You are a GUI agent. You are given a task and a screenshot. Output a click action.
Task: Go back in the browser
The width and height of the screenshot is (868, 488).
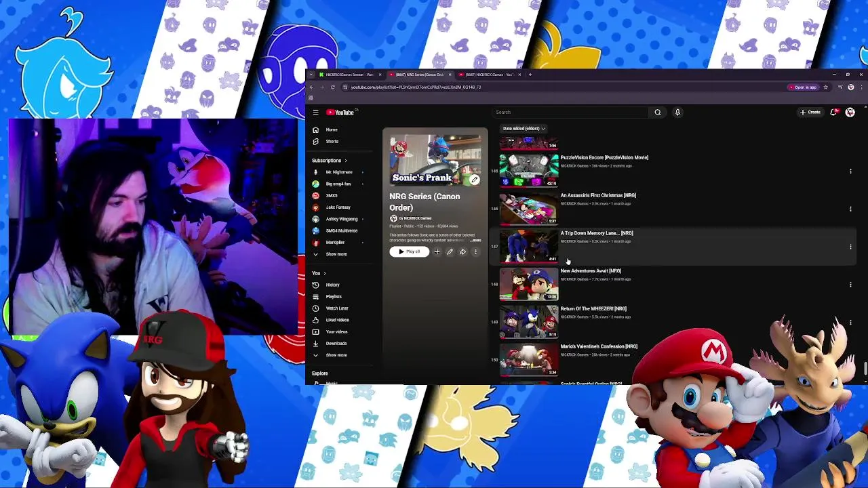[x=311, y=87]
